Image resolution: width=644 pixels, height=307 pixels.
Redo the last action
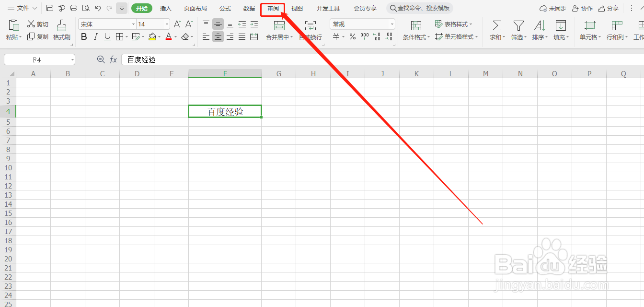pos(110,8)
